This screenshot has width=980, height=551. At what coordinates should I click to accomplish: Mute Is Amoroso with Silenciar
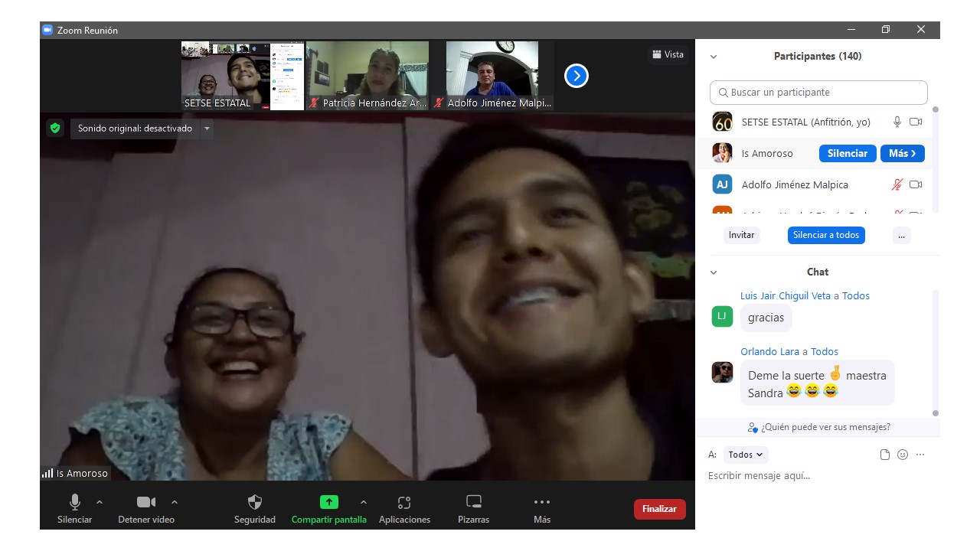point(848,153)
